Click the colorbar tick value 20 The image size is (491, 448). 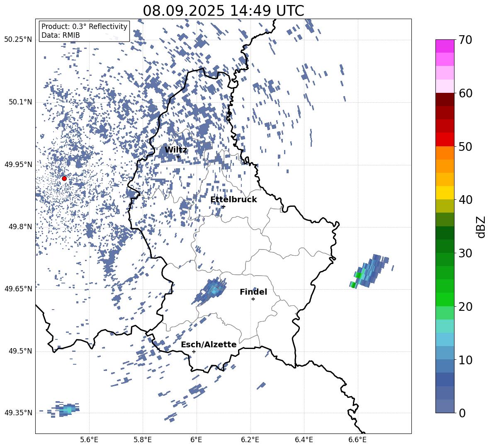pos(465,306)
